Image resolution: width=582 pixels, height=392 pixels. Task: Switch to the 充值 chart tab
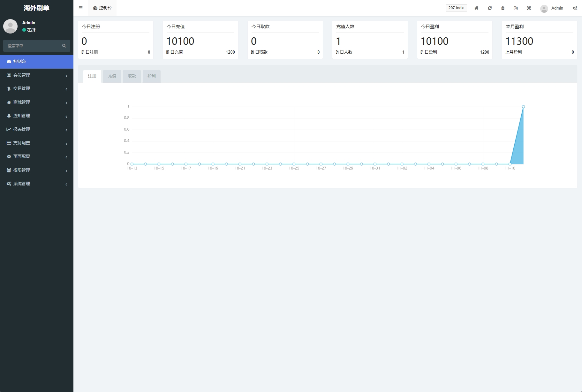pos(112,76)
